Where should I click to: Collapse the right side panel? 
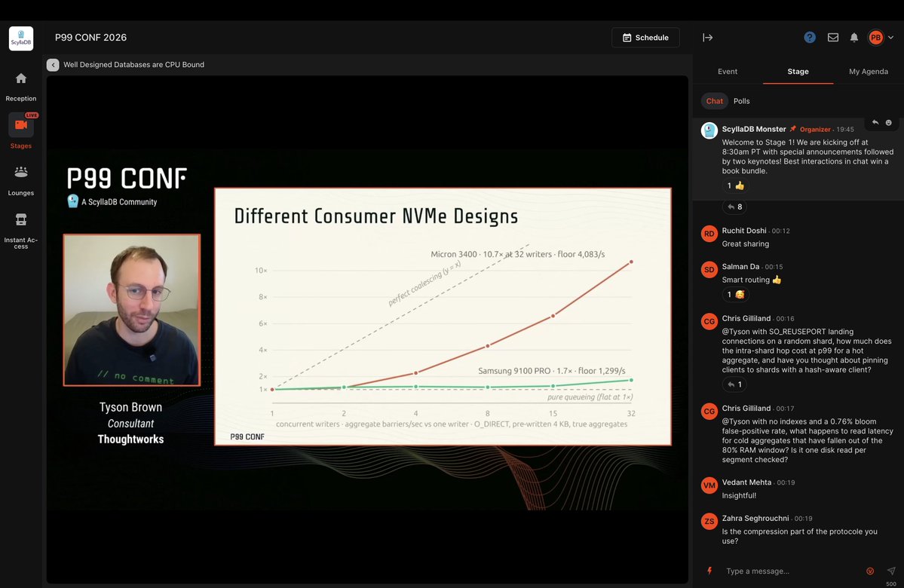pyautogui.click(x=707, y=38)
